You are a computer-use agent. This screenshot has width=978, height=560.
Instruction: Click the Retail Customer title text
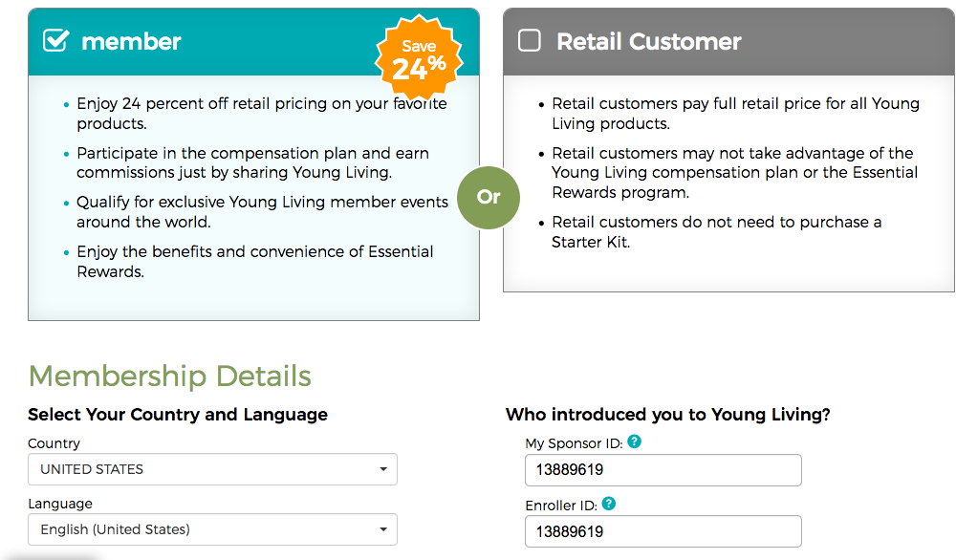tap(649, 42)
